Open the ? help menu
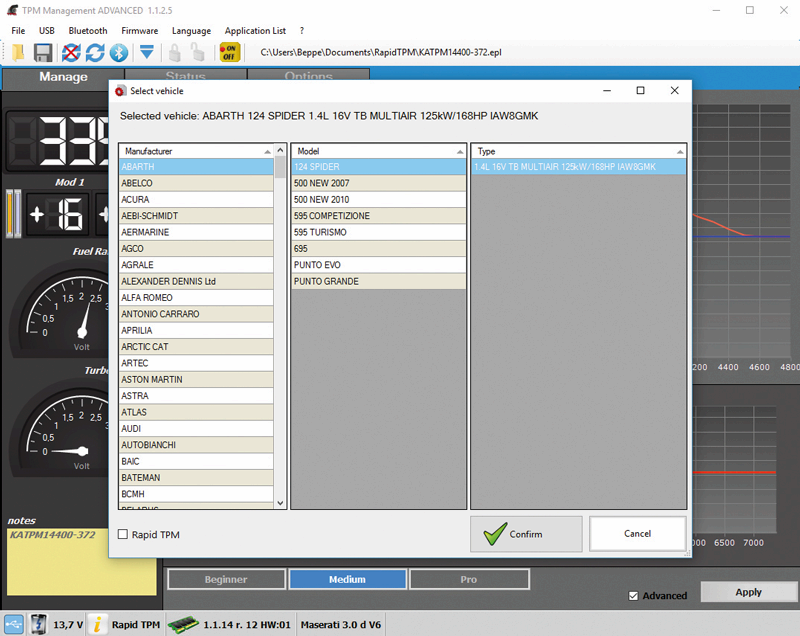The image size is (800, 636). (302, 31)
